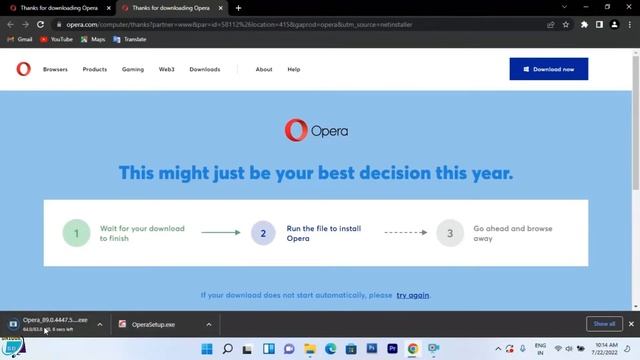Open the screen recorder taskbar icon

tap(433, 348)
